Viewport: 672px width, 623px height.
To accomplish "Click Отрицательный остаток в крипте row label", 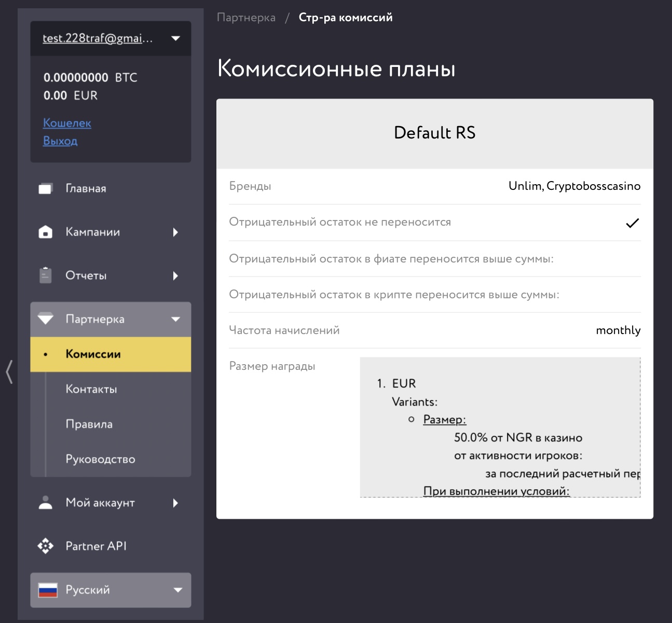I will click(x=394, y=295).
